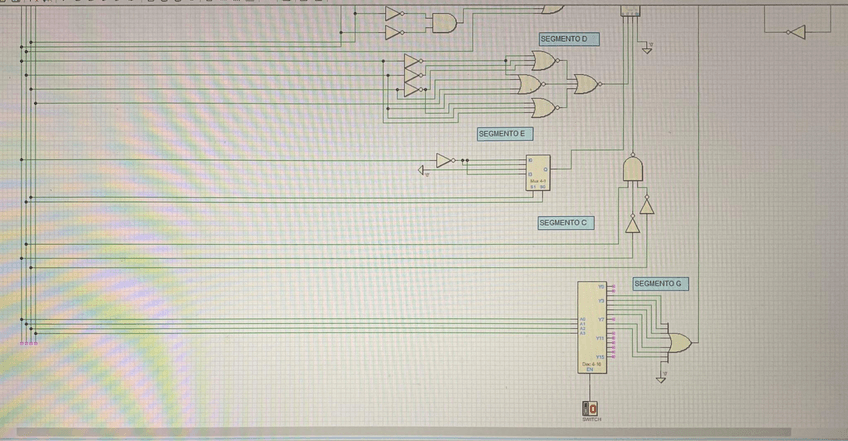Click the ground symbol near the top right

(x=646, y=48)
